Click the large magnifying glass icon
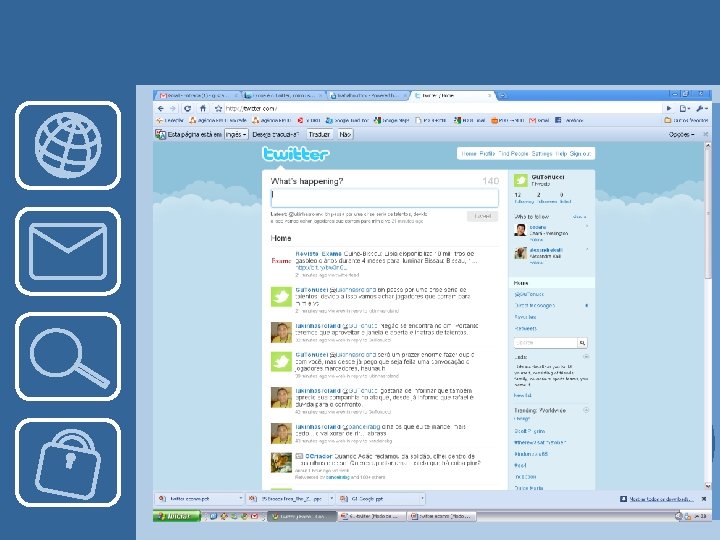The width and height of the screenshot is (720, 540). (x=68, y=357)
